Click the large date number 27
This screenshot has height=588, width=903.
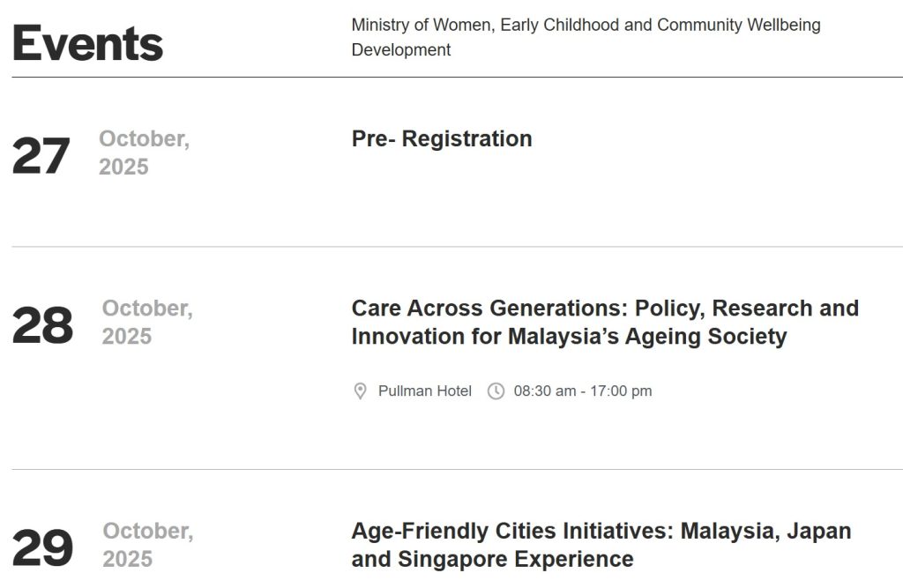click(x=41, y=157)
